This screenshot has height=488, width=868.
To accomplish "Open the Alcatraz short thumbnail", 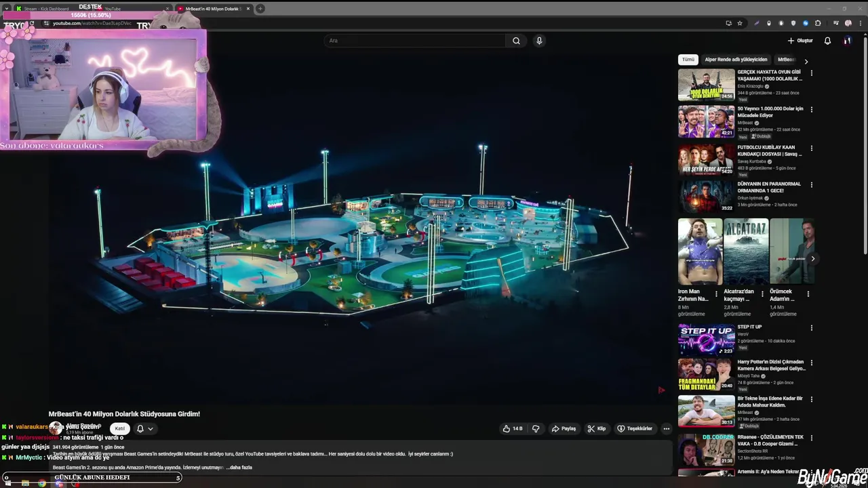I will [746, 251].
